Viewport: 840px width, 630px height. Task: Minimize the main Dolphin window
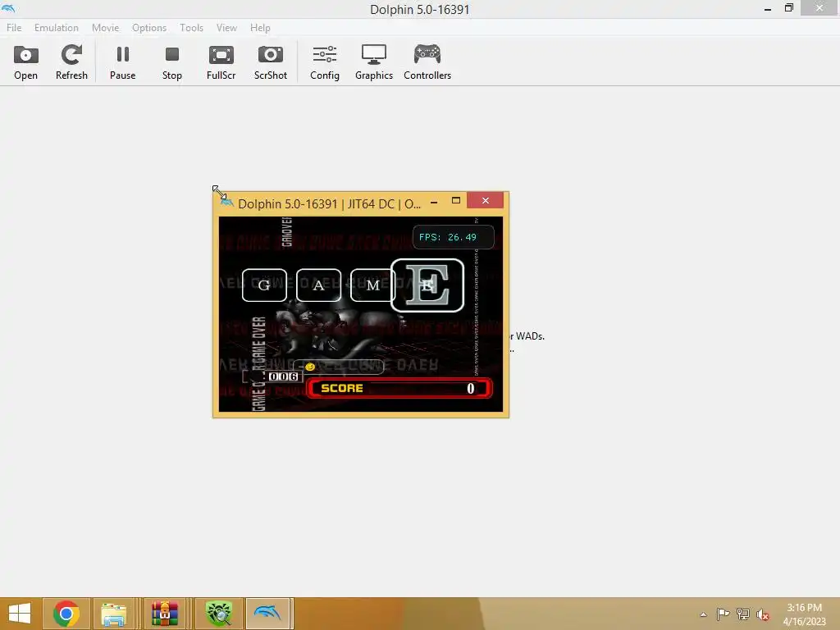(x=768, y=9)
